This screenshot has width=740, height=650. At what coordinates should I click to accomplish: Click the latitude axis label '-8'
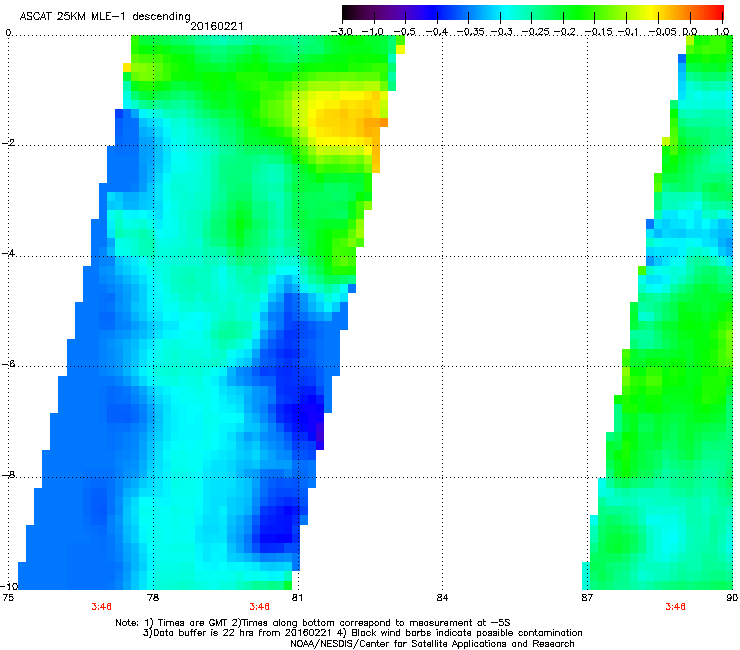pos(8,475)
